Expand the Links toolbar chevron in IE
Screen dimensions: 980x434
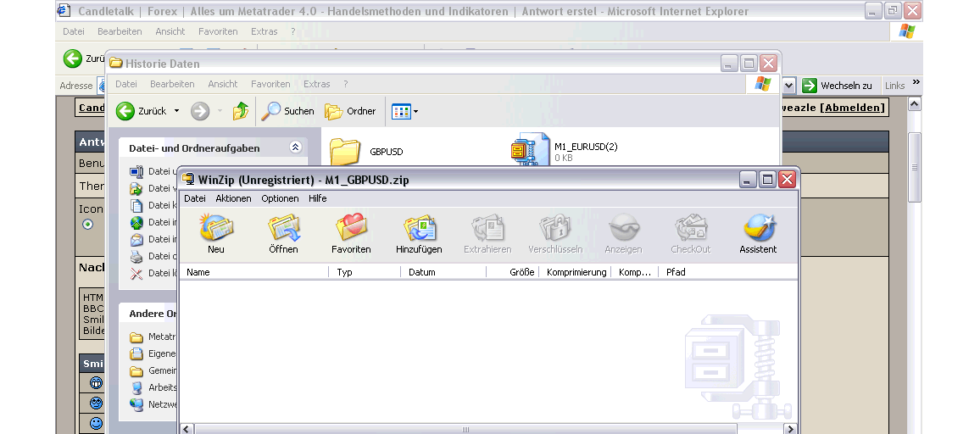916,82
